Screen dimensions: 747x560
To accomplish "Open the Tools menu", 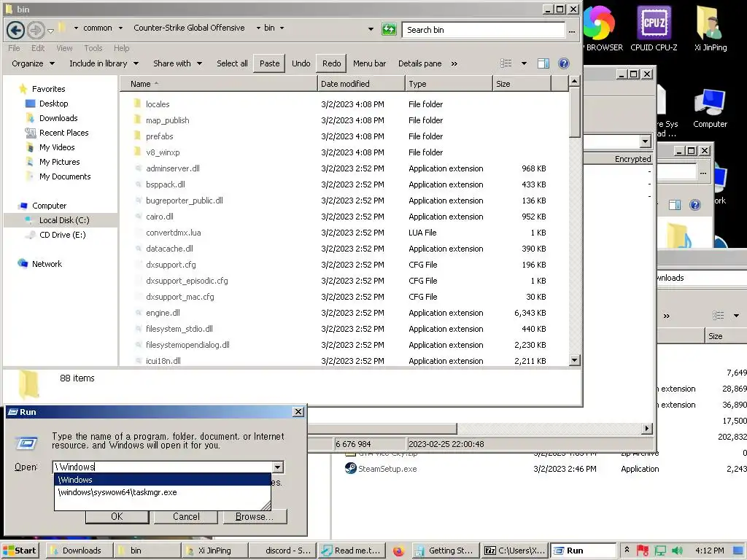I will click(x=93, y=48).
